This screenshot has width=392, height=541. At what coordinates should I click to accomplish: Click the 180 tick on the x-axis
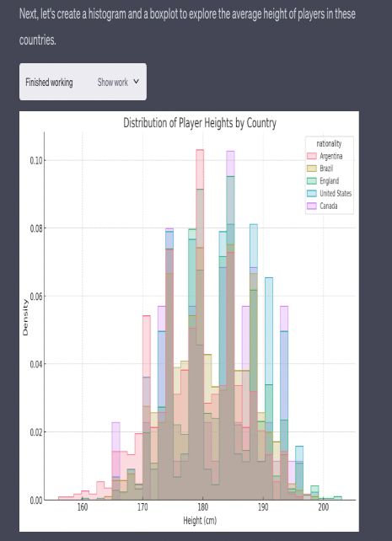pos(203,507)
